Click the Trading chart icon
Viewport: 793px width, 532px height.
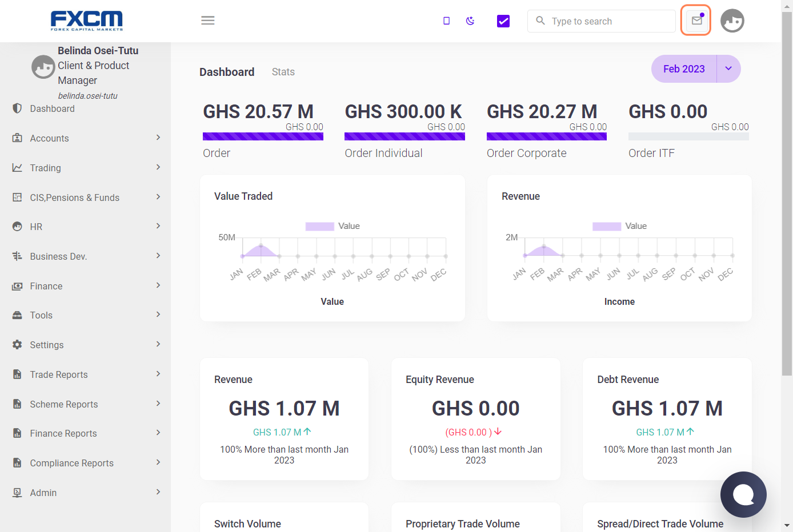17,168
